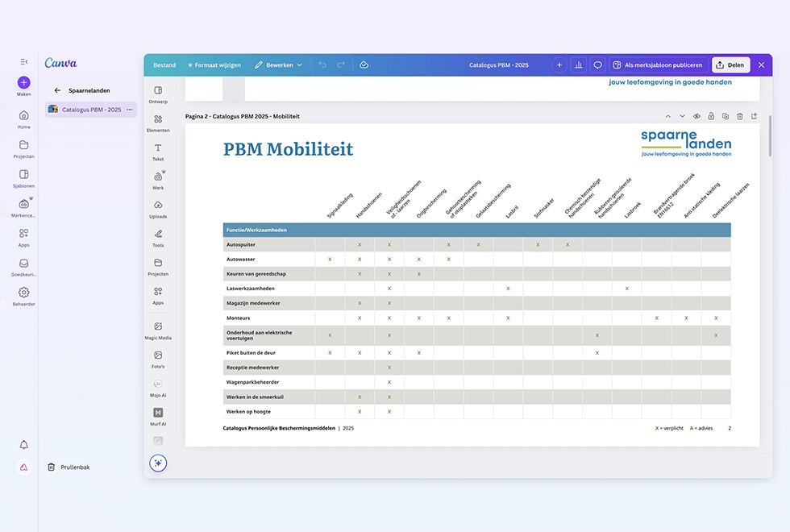Toggle hide page eye icon
Screen dimensions: 790x532
tap(696, 116)
